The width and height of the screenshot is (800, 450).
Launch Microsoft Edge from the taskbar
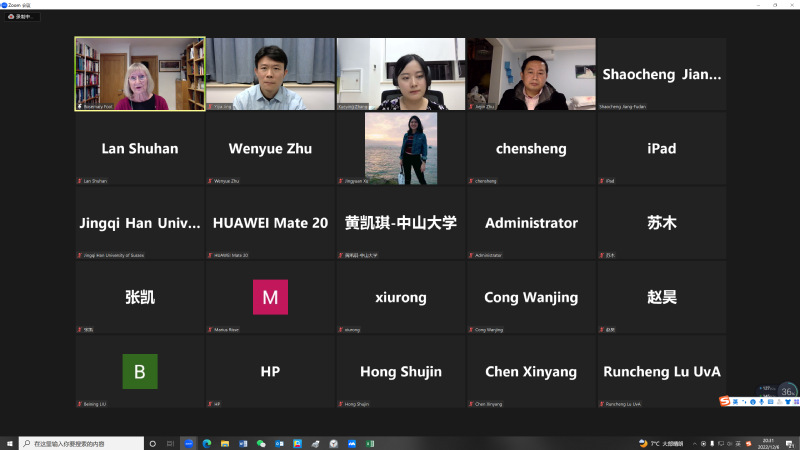click(207, 443)
